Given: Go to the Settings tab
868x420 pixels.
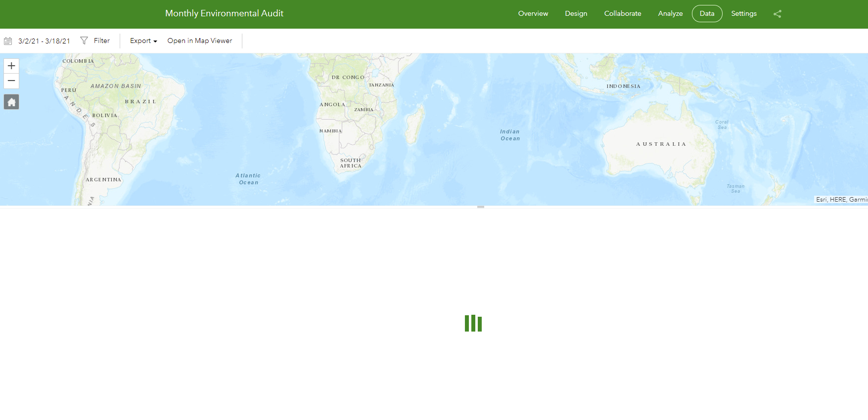Looking at the screenshot, I should click(744, 13).
